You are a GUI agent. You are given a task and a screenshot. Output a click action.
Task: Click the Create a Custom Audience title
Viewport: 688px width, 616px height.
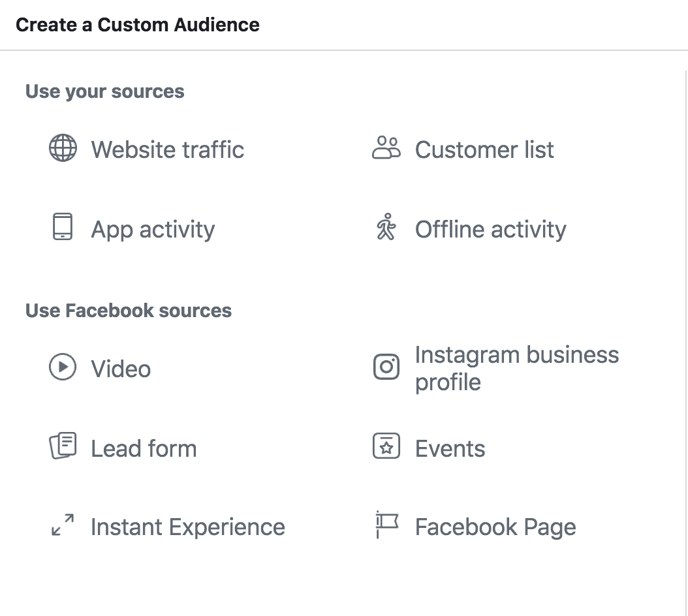138,25
